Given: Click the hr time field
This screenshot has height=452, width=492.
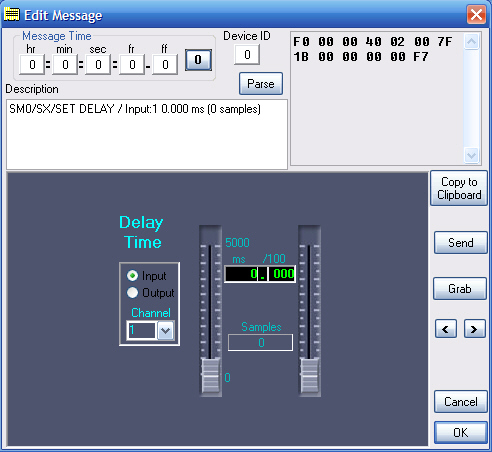Looking at the screenshot, I should 32,64.
